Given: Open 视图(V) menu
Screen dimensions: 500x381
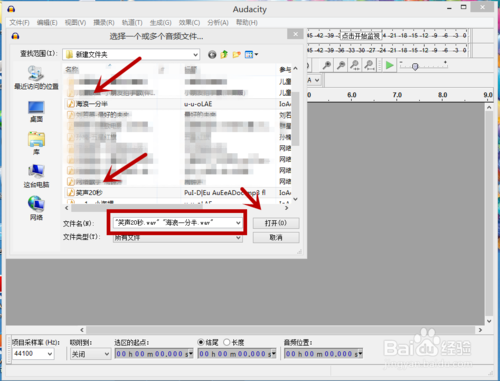Looking at the screenshot, I should [75, 23].
